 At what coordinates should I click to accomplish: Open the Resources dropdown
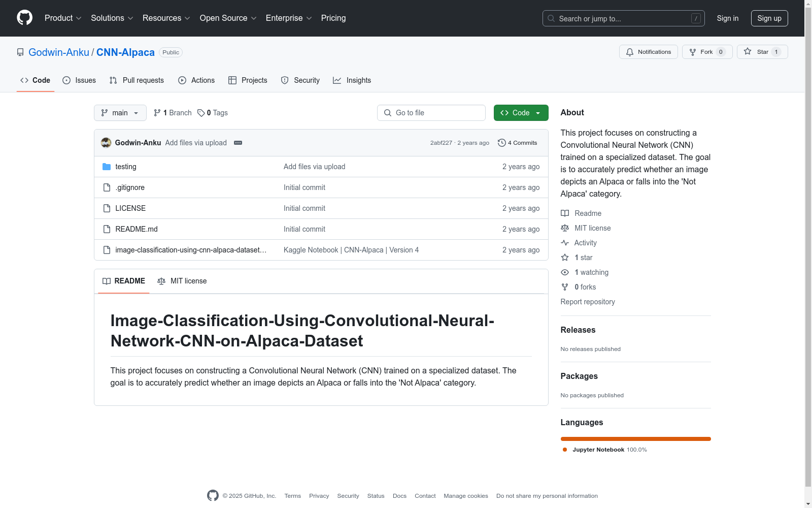point(166,18)
